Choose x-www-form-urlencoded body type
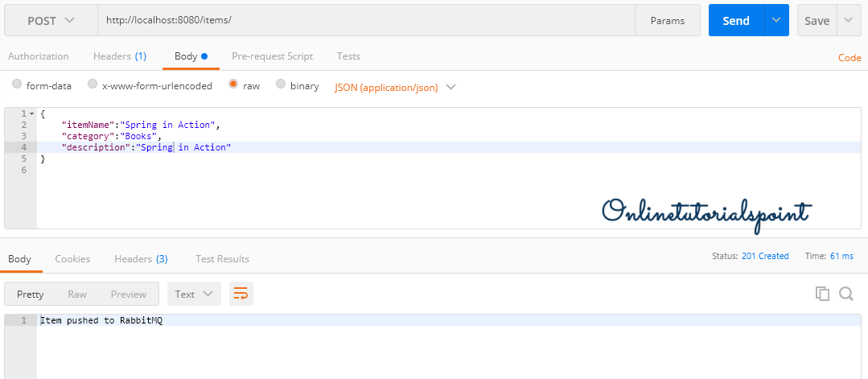This screenshot has width=868, height=379. (x=93, y=84)
